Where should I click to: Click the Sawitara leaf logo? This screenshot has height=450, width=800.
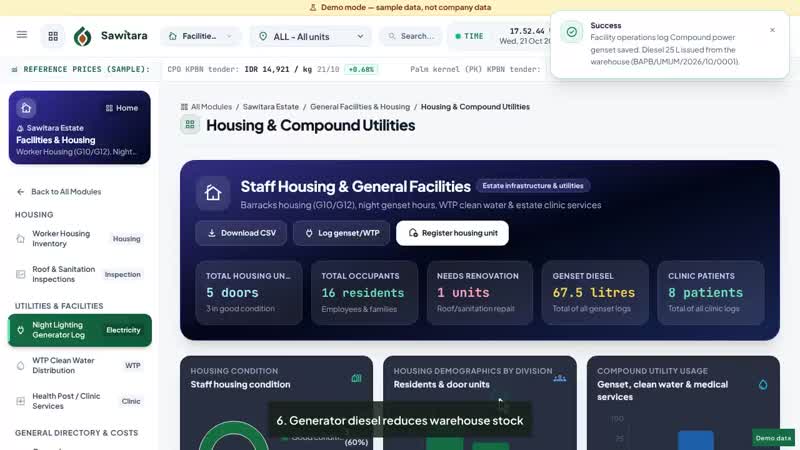[83, 36]
